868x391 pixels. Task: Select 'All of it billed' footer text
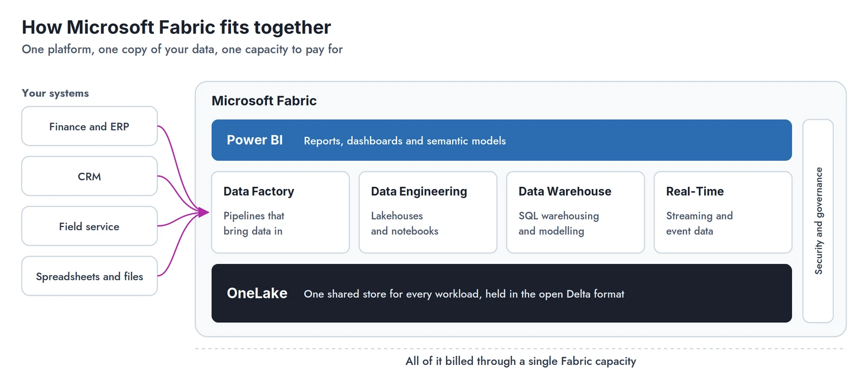click(521, 361)
